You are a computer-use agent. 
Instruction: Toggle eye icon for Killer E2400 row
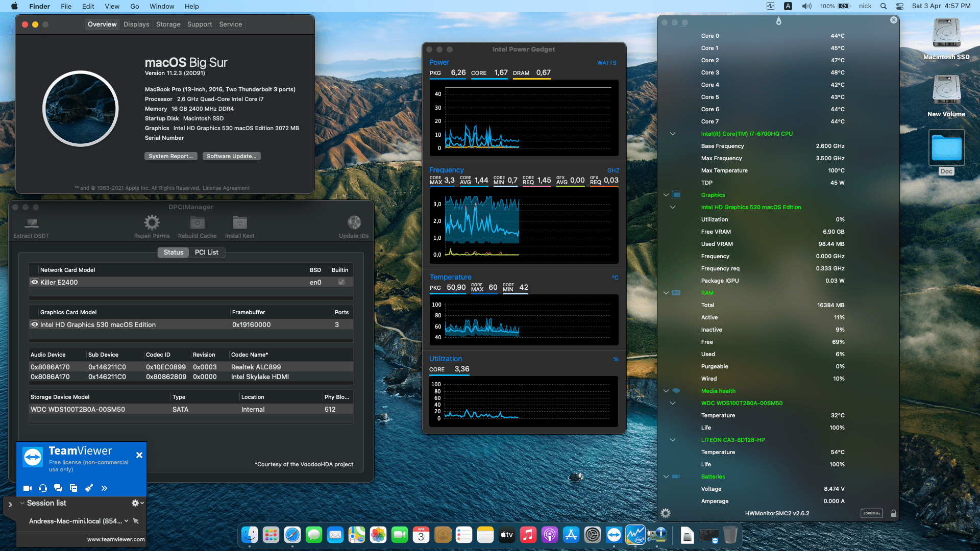pyautogui.click(x=35, y=282)
